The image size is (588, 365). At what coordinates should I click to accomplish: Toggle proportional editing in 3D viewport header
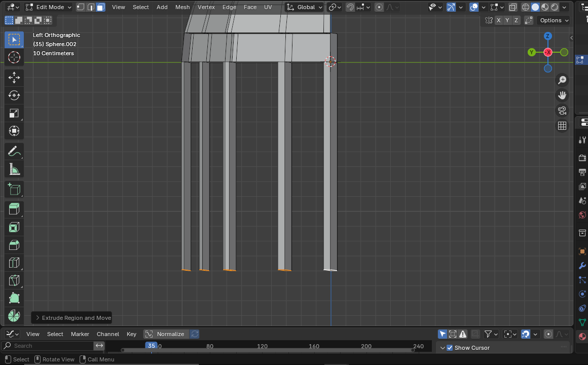(x=379, y=7)
